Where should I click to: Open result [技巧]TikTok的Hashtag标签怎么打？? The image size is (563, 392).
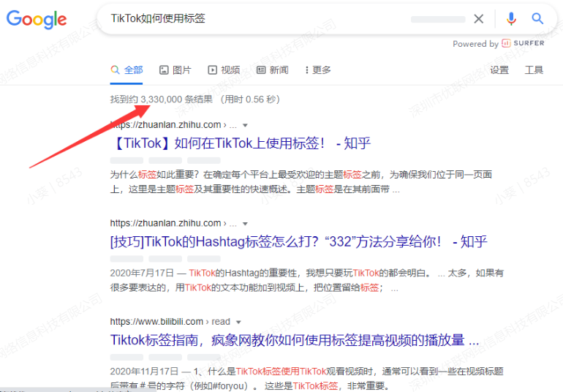pos(299,241)
